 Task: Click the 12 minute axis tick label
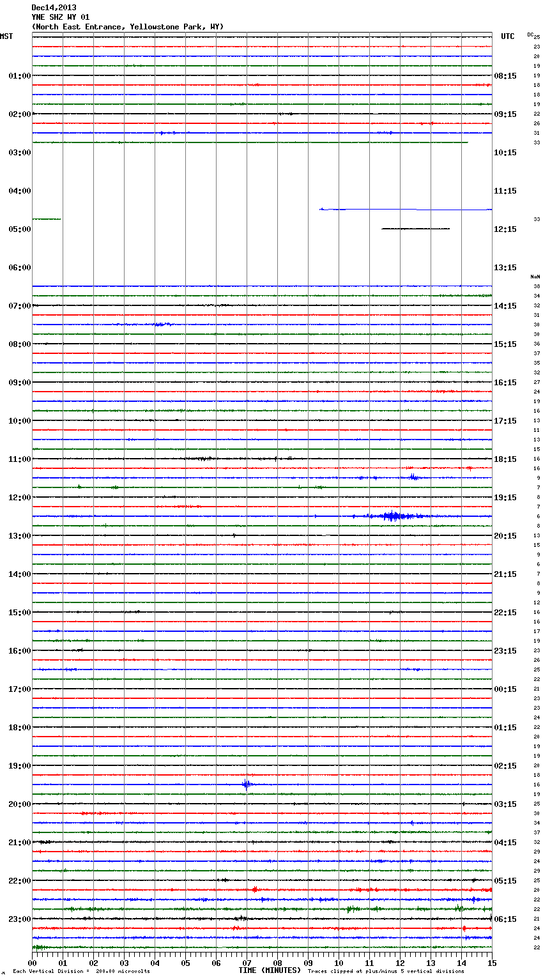pyautogui.click(x=401, y=963)
